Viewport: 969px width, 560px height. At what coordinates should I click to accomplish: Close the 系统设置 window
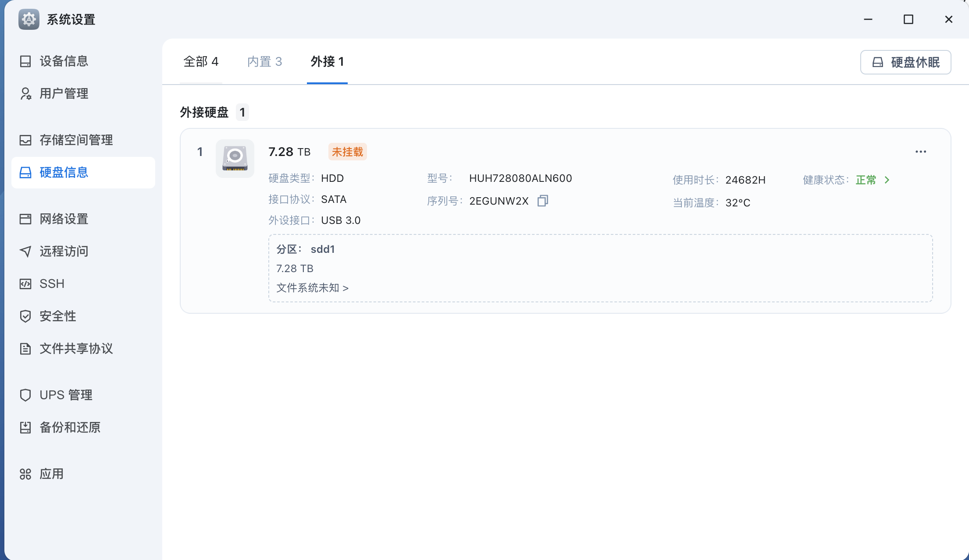point(949,19)
